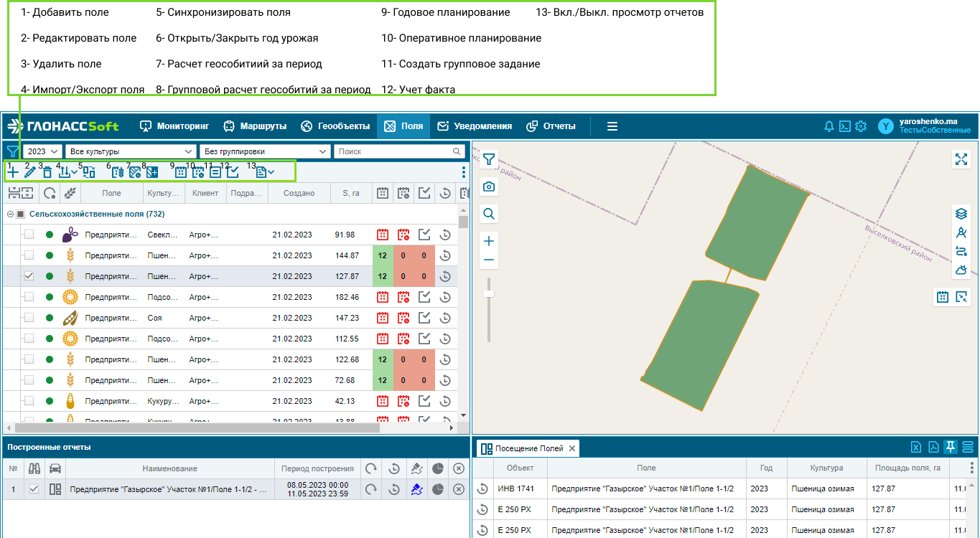
Task: Open the Без группировки dropdown
Action: pos(265,151)
